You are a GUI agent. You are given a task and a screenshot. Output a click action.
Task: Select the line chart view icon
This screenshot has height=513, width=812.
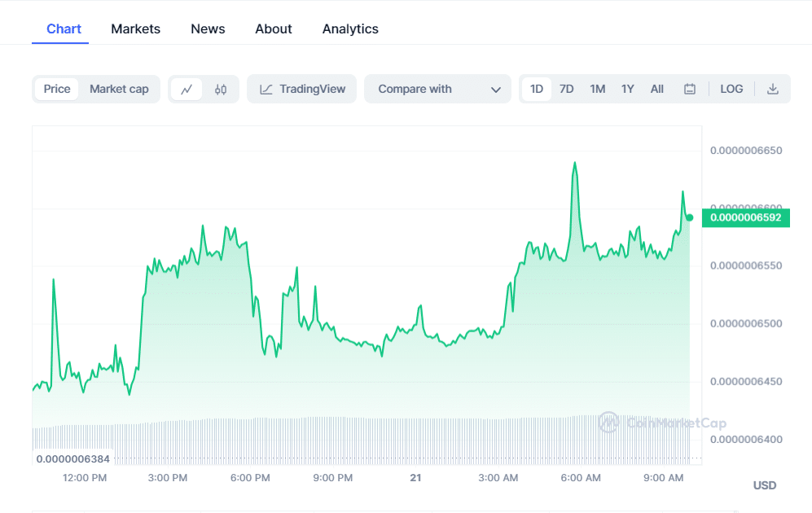click(x=187, y=90)
